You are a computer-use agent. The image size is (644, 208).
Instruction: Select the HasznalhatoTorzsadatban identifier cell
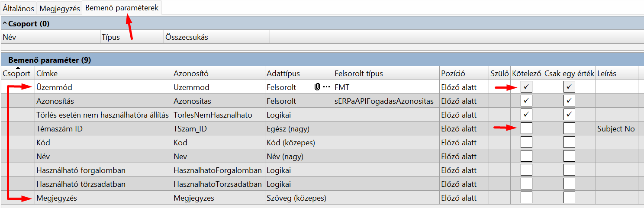click(218, 184)
